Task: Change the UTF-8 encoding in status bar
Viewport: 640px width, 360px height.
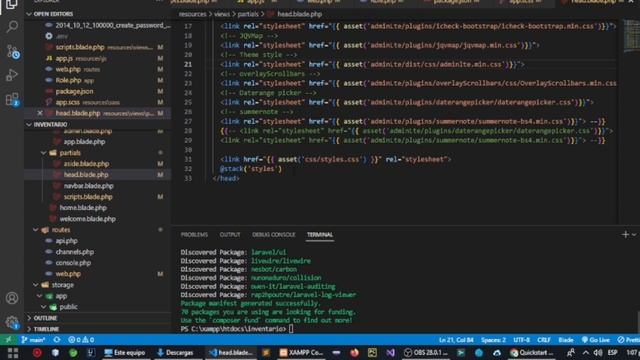Action: [521, 340]
